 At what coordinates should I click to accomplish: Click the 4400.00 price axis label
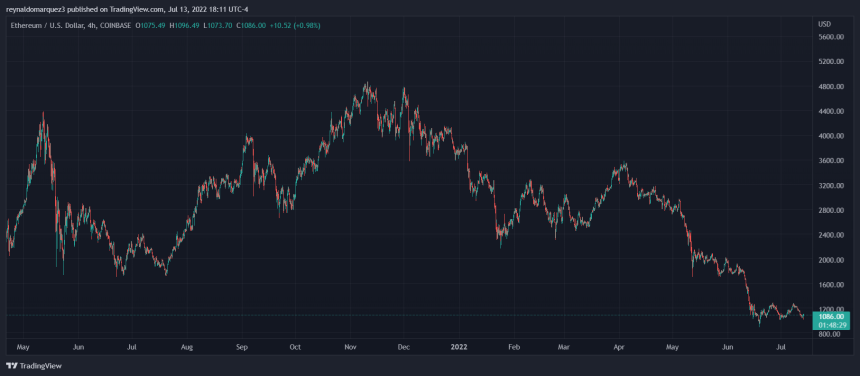click(x=830, y=111)
